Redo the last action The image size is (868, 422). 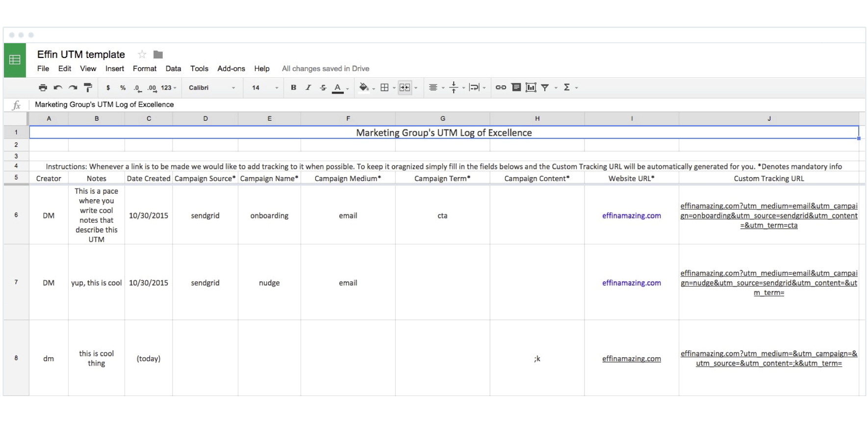[73, 88]
